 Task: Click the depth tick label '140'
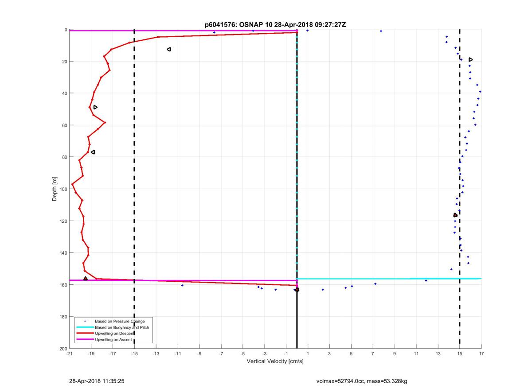pyautogui.click(x=63, y=253)
